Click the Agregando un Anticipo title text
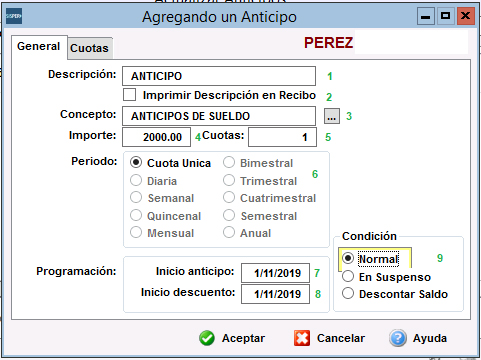This screenshot has width=481, height=360. point(219,17)
